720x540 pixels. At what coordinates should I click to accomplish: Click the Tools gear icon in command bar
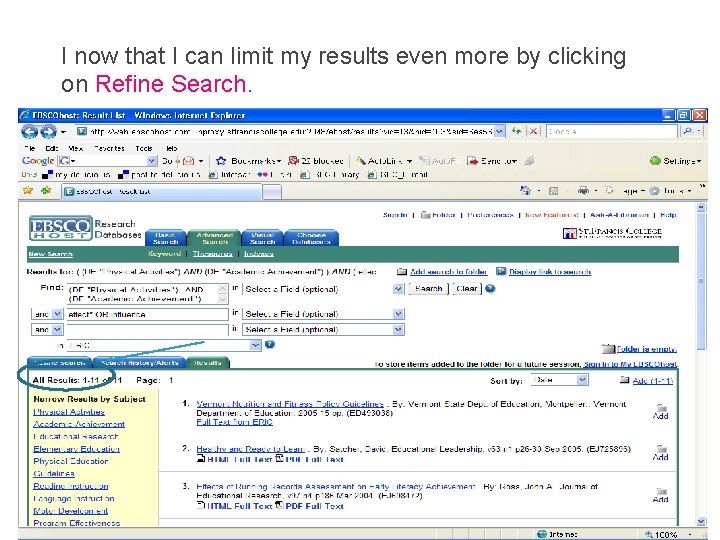654,190
